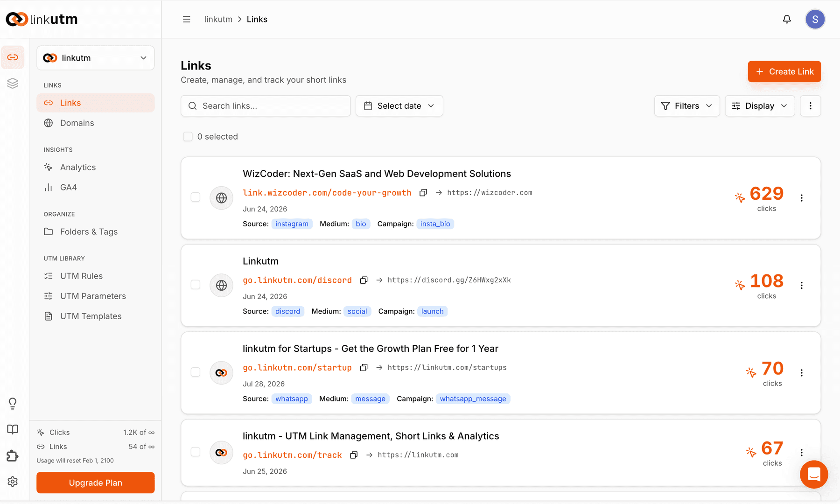Select the links icon in the narrow rail
The width and height of the screenshot is (840, 504).
tap(13, 57)
